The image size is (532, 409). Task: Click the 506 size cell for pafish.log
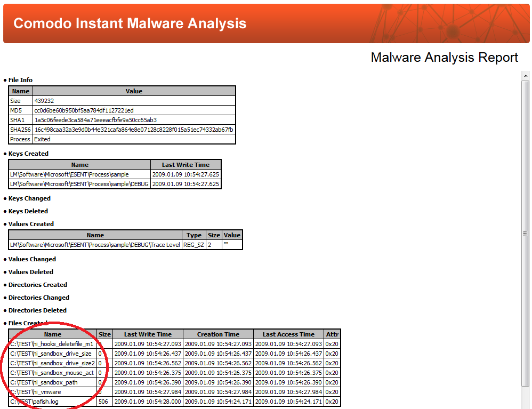(104, 402)
